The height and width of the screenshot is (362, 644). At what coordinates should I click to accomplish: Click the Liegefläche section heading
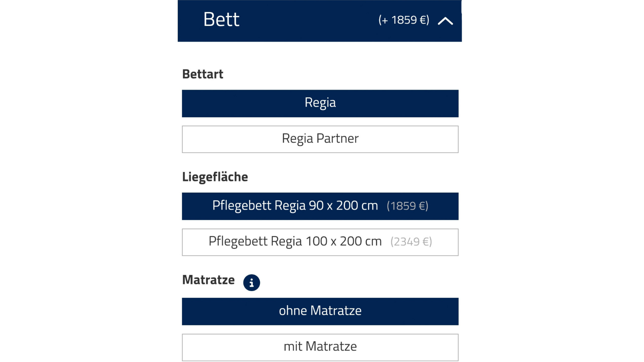pyautogui.click(x=215, y=177)
